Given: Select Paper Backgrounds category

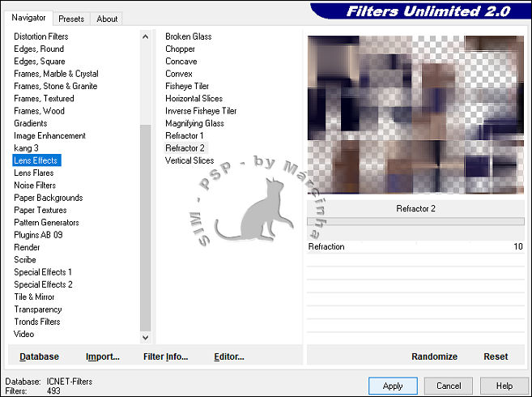Looking at the screenshot, I should tap(48, 198).
